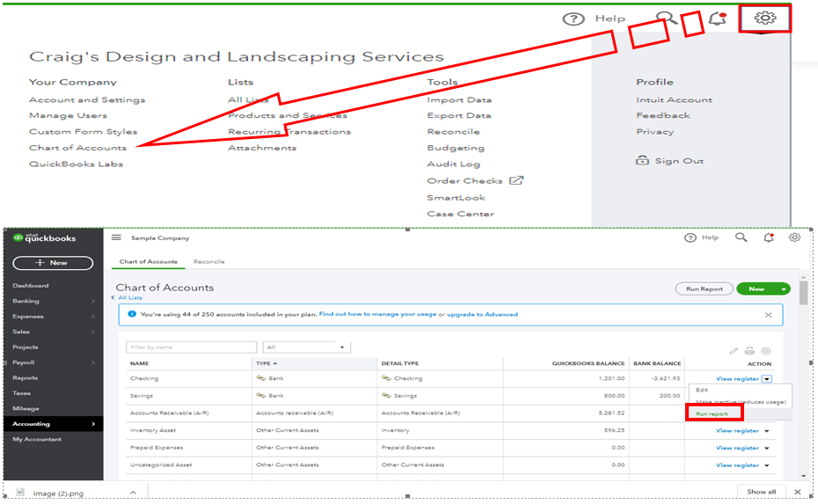Sort the table by the TYPE column
Viewport: 818px width, 504px height.
[x=266, y=363]
